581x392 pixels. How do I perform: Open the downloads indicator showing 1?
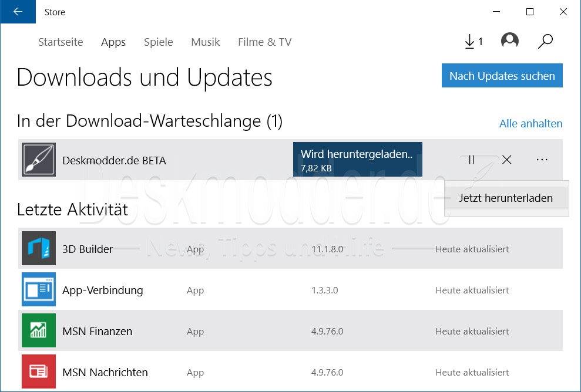pos(473,42)
